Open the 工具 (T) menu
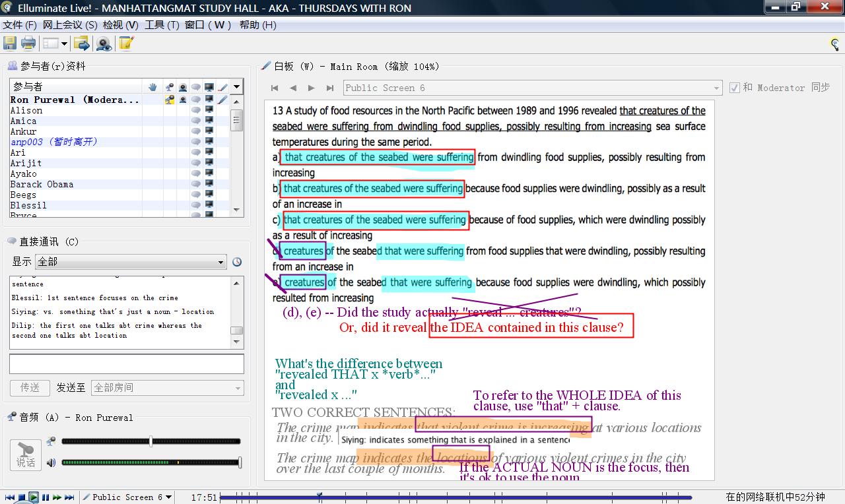The image size is (845, 504). click(x=162, y=25)
